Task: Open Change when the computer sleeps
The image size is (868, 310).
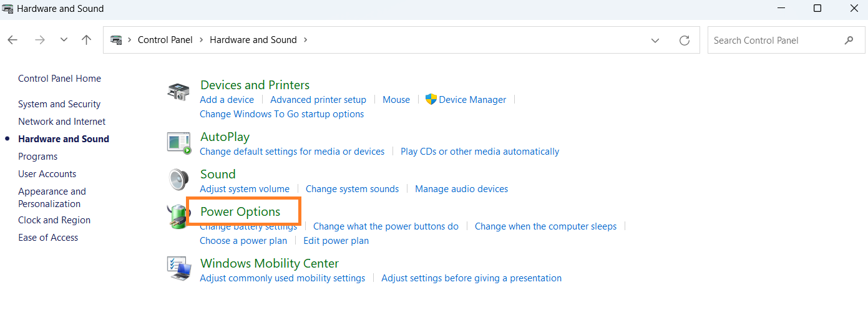Action: click(545, 226)
